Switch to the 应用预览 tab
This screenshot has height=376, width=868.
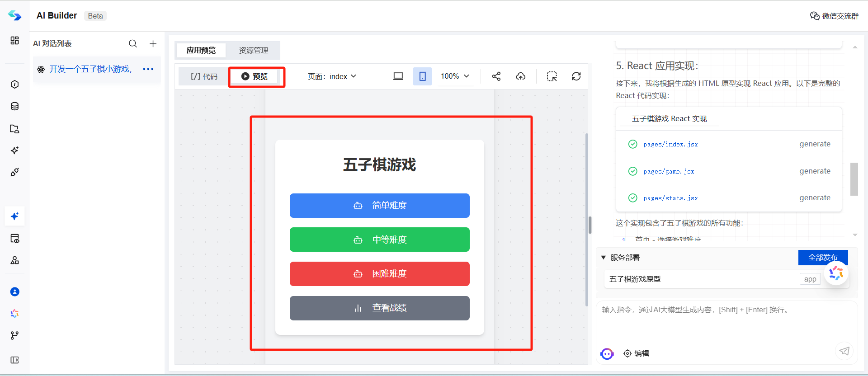tap(201, 50)
